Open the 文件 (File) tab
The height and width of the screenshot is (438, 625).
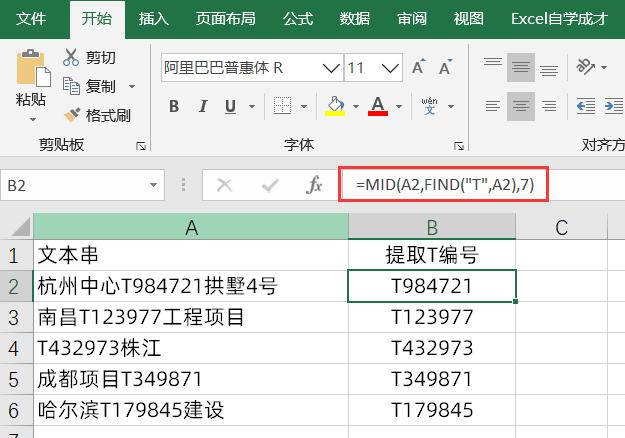[x=31, y=19]
